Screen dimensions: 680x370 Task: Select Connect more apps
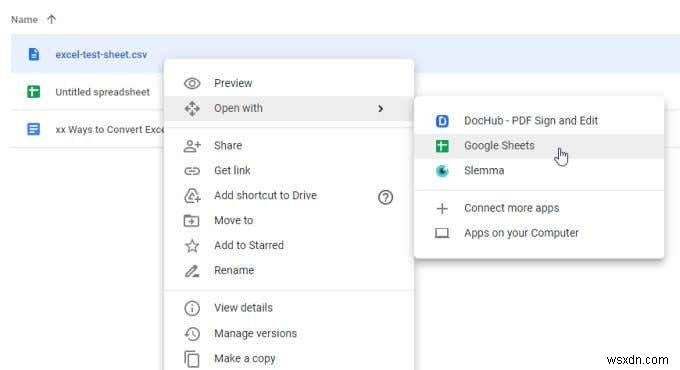[539, 209]
